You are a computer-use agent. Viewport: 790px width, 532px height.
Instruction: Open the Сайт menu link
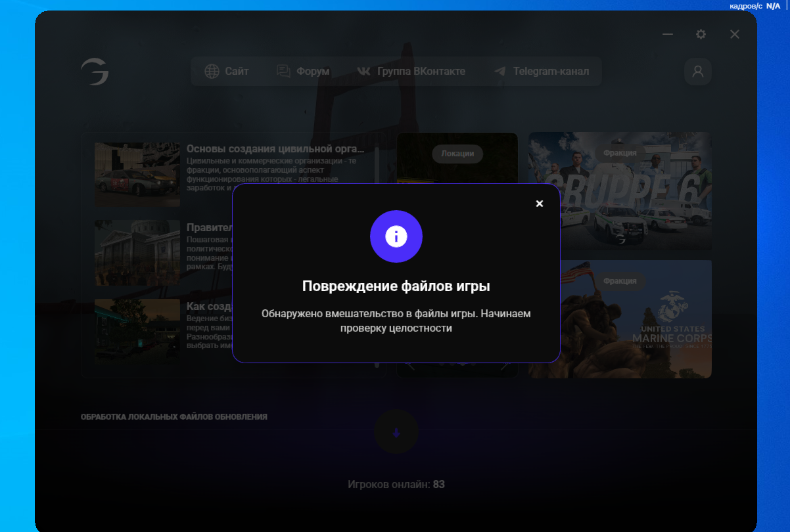click(237, 72)
